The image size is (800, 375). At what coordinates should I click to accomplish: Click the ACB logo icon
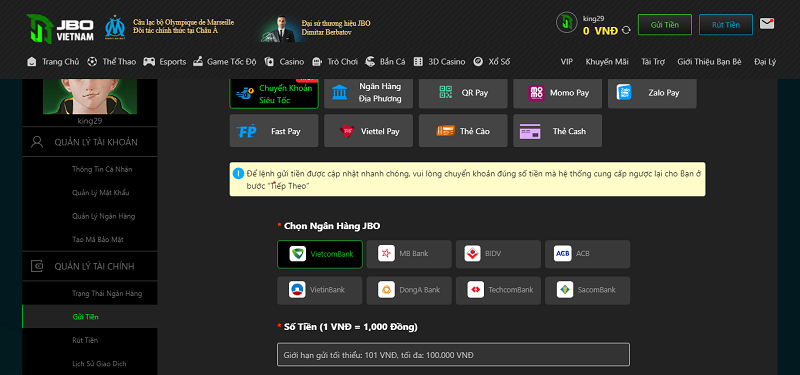pyautogui.click(x=562, y=254)
